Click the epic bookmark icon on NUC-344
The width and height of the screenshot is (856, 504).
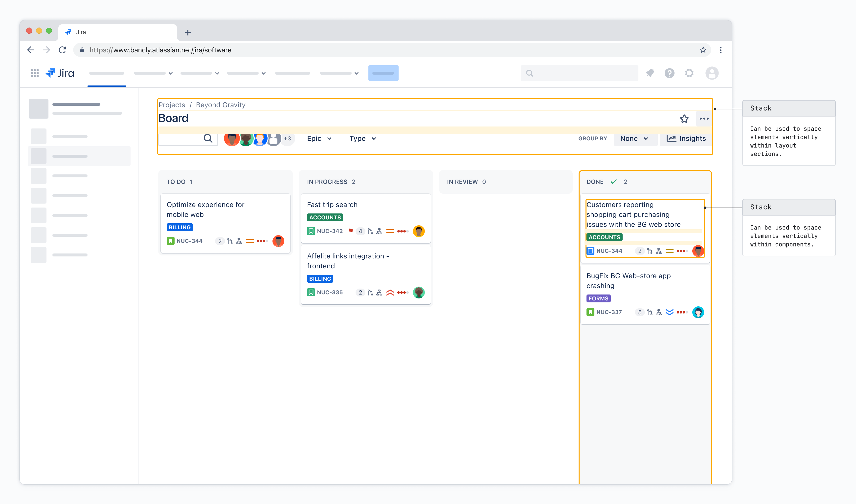click(x=171, y=241)
